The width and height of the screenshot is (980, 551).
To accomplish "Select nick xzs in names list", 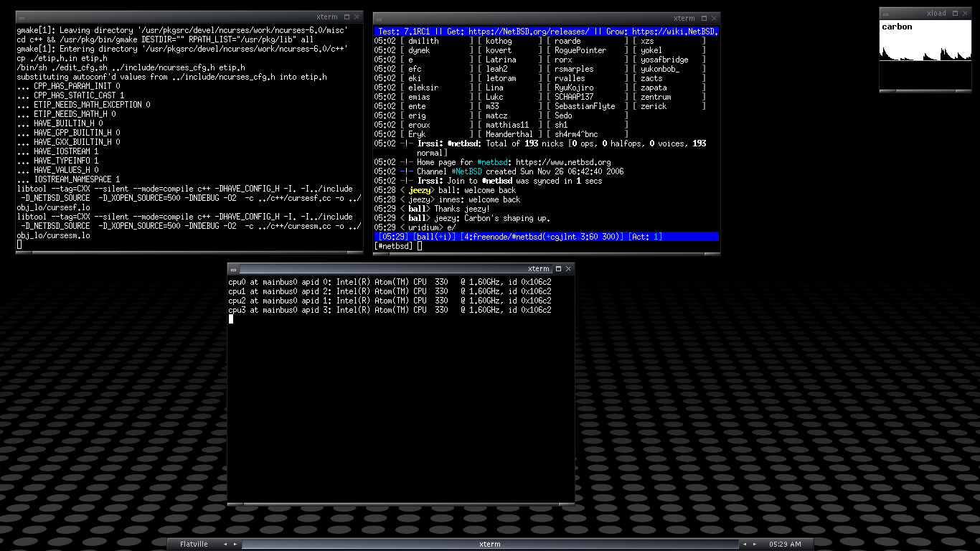I will [647, 41].
